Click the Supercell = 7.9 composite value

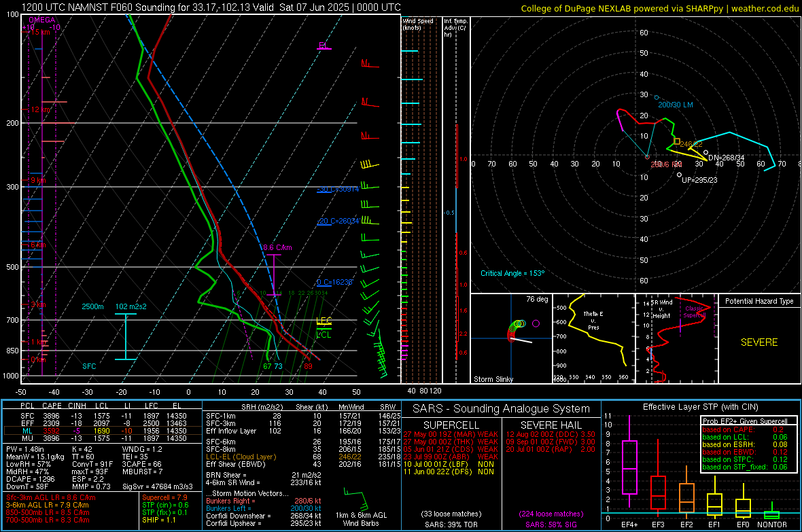[x=164, y=497]
